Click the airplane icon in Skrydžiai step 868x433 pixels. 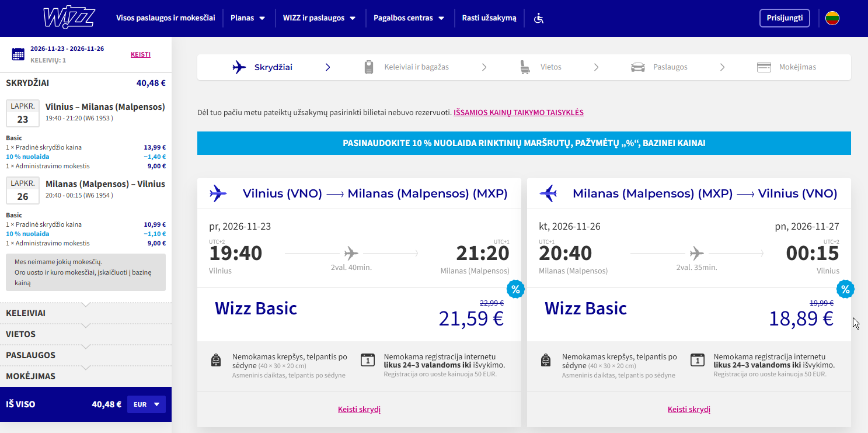tap(239, 67)
